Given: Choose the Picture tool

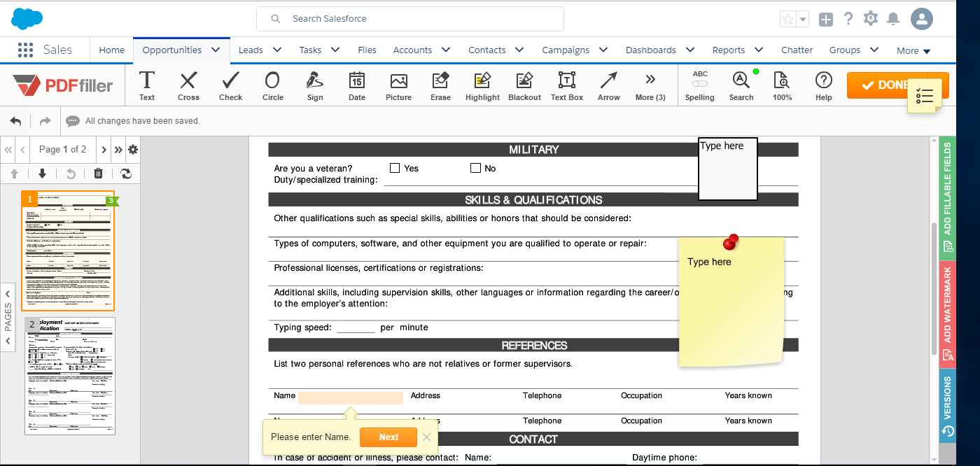Looking at the screenshot, I should tap(399, 86).
